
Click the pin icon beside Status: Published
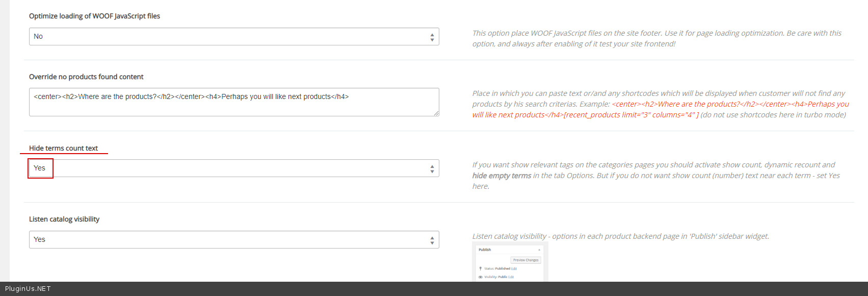[x=480, y=268]
